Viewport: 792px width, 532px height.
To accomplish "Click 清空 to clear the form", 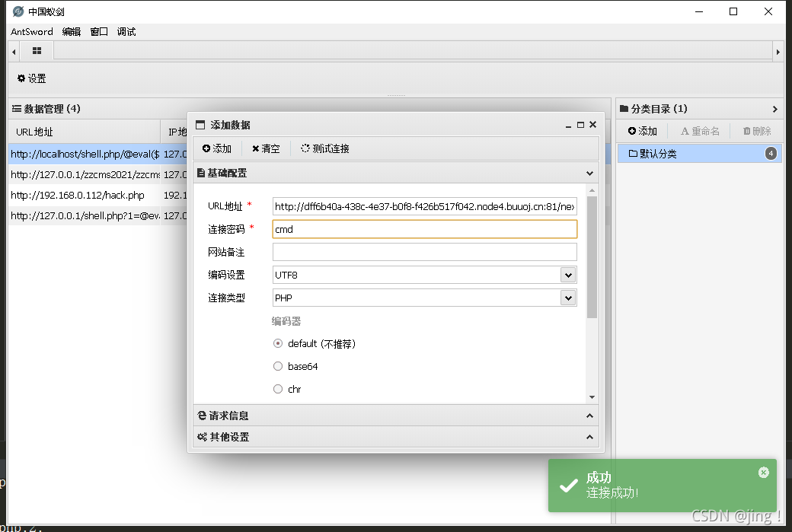I will click(x=266, y=148).
